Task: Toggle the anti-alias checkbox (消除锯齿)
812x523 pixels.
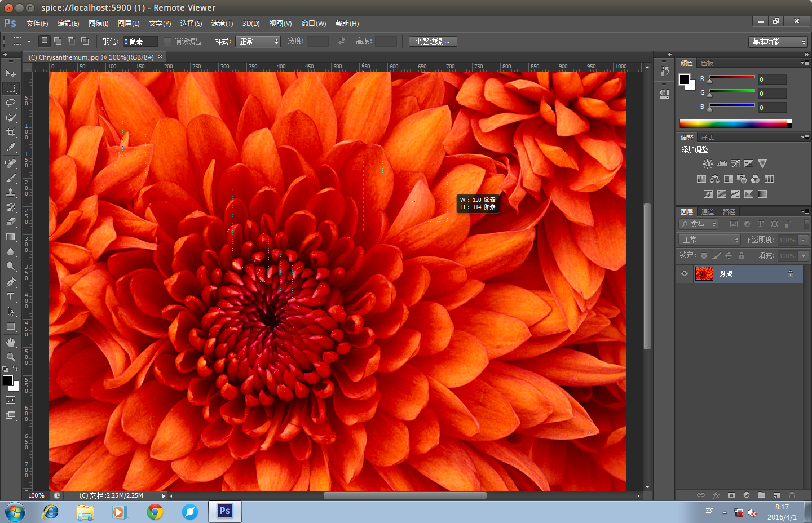Action: pyautogui.click(x=167, y=41)
